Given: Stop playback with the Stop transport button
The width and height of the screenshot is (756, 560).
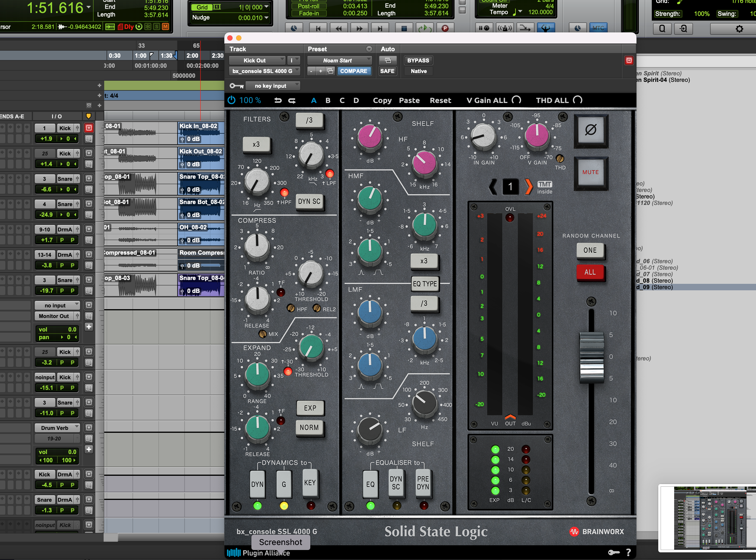Looking at the screenshot, I should tap(404, 28).
